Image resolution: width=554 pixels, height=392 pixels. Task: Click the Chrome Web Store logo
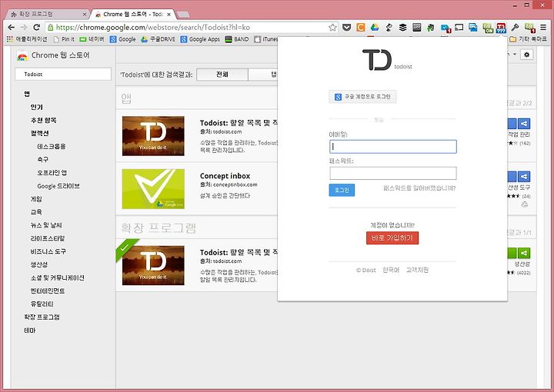coord(22,55)
